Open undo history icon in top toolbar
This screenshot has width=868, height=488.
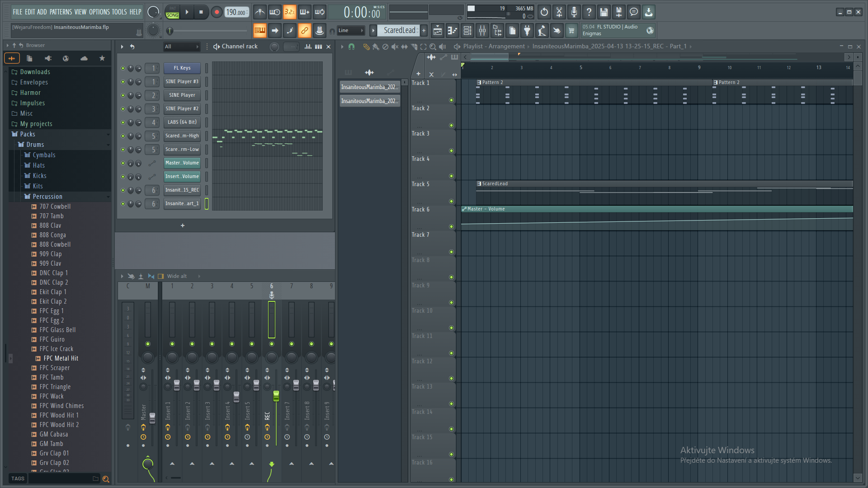[544, 12]
